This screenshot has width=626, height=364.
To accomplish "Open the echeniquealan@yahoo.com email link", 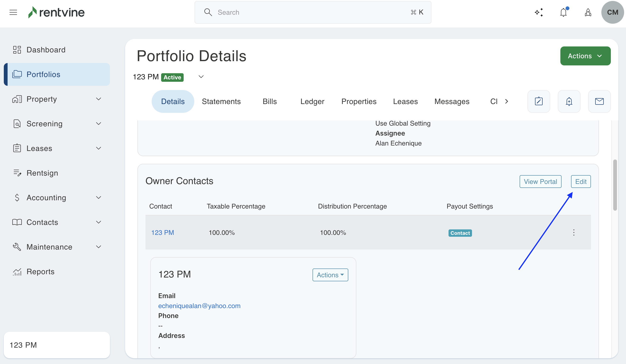I will point(199,306).
